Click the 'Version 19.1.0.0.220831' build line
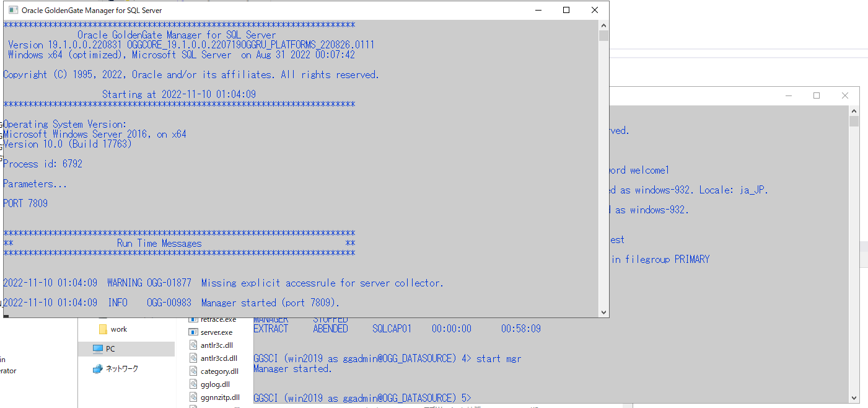The height and width of the screenshot is (408, 868). pyautogui.click(x=191, y=45)
